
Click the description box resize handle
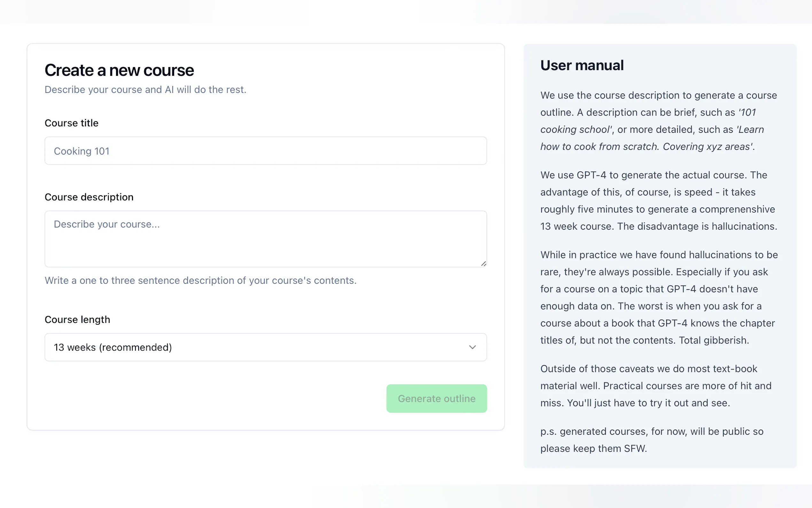tap(483, 264)
